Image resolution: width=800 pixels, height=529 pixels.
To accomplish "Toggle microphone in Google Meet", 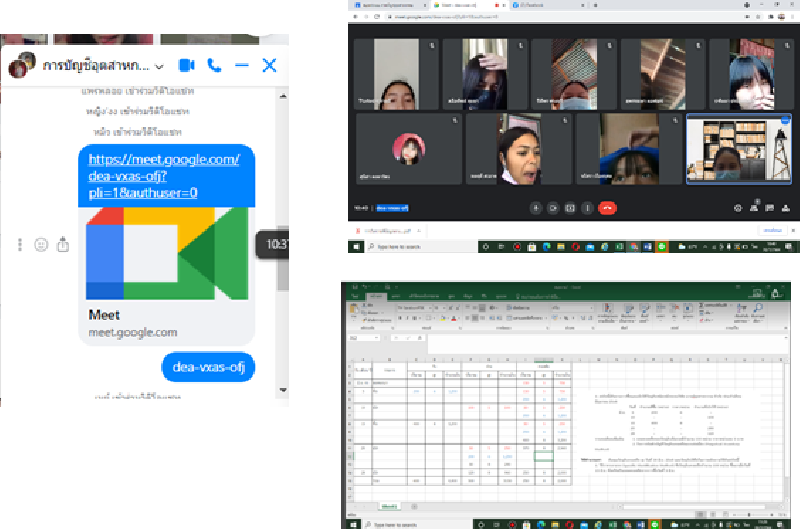I will 536,208.
